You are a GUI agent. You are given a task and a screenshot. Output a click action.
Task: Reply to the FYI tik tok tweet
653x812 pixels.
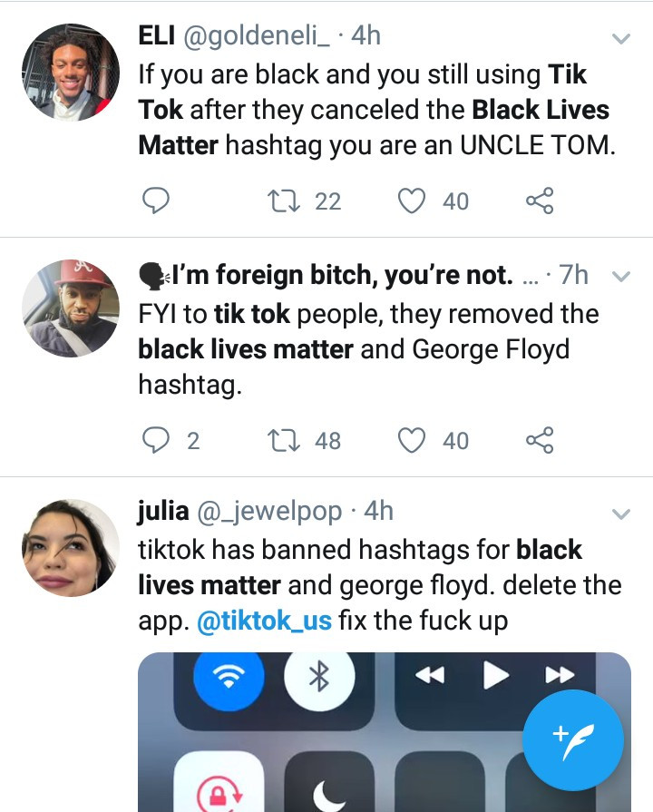(157, 440)
